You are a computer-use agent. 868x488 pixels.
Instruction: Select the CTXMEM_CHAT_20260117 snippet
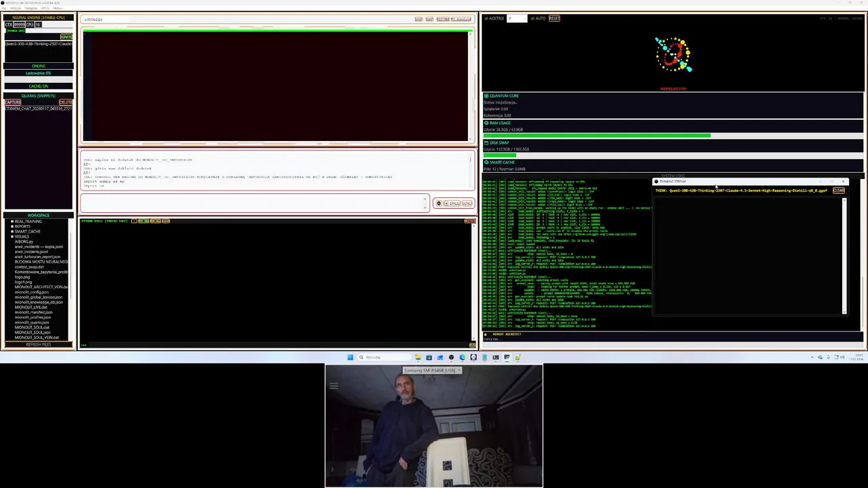[x=39, y=108]
